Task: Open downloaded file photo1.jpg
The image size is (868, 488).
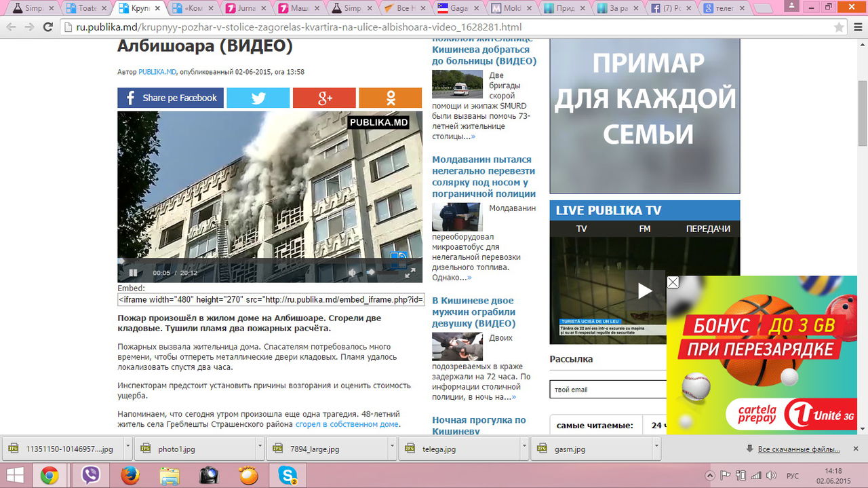Action: click(195, 449)
